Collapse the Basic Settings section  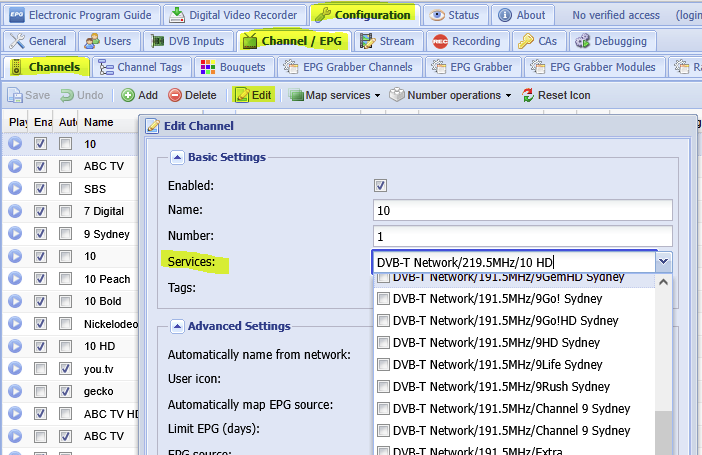point(176,157)
